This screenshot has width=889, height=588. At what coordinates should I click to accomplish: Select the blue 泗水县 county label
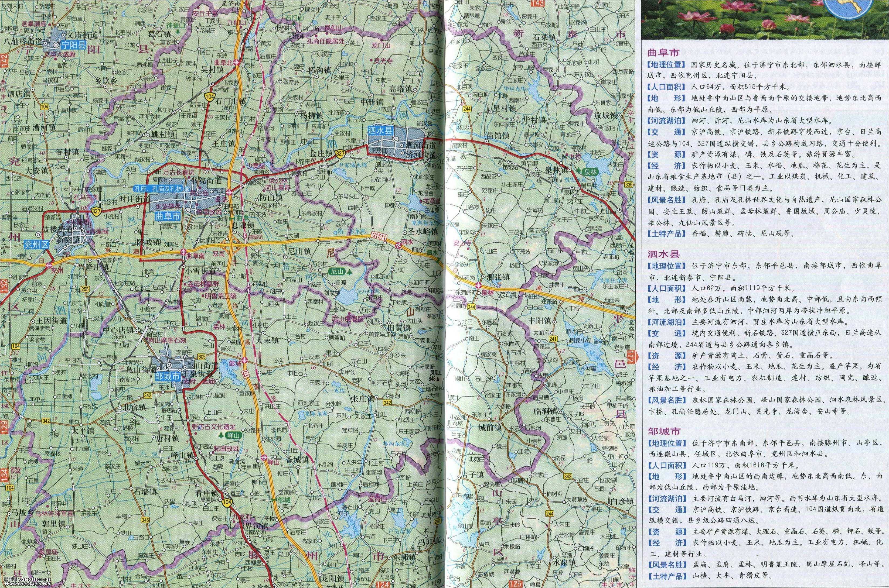pos(380,130)
